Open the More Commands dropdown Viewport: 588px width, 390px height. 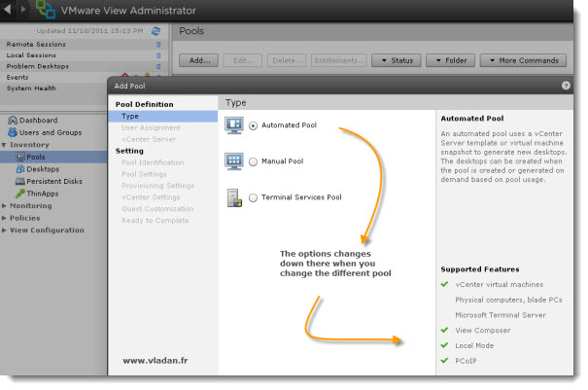coord(523,60)
